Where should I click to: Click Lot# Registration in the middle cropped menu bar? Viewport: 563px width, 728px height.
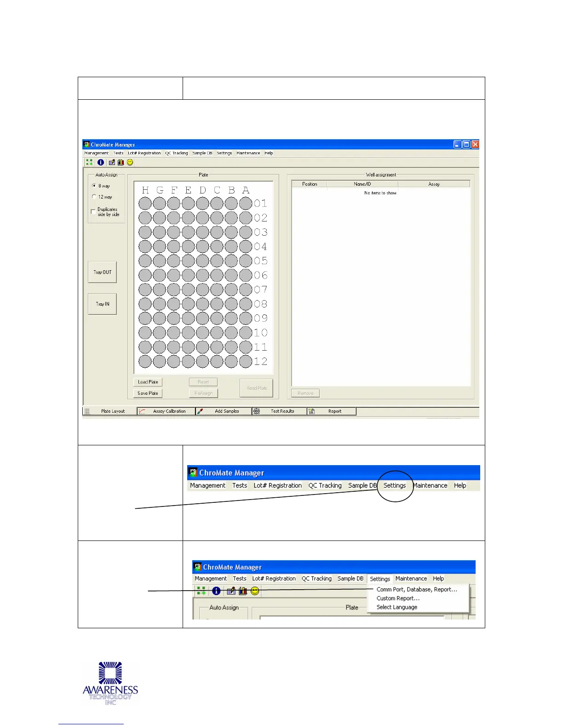click(278, 485)
